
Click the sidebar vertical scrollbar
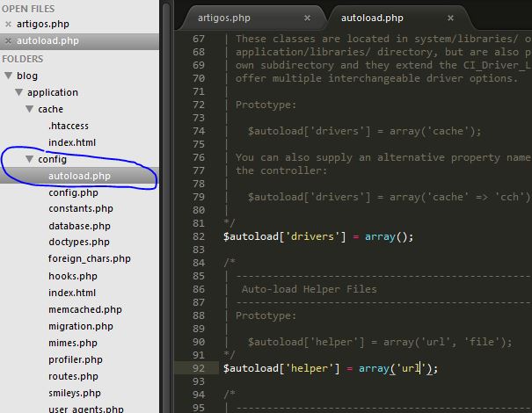[x=166, y=206]
